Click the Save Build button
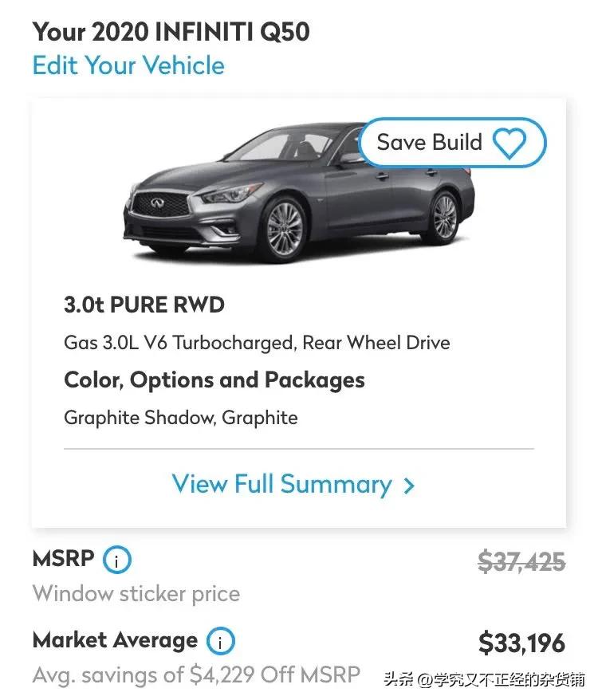 [452, 143]
